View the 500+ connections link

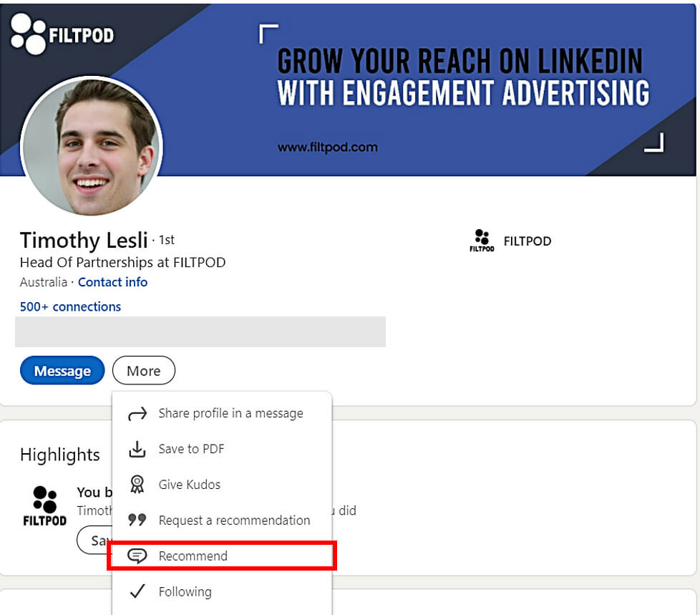tap(71, 307)
